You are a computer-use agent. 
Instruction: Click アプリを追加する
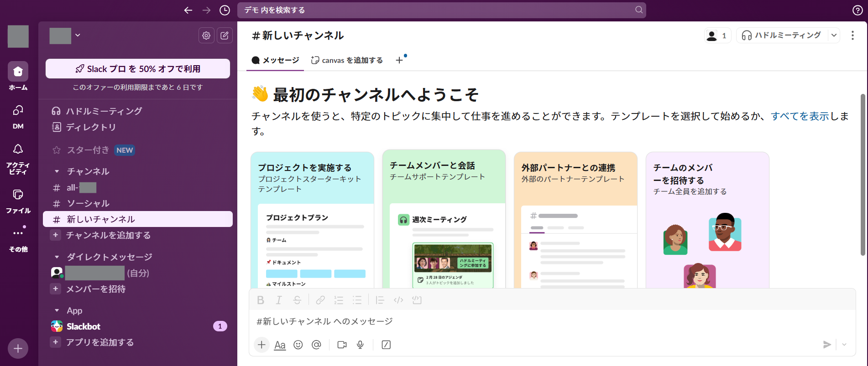click(x=138, y=342)
